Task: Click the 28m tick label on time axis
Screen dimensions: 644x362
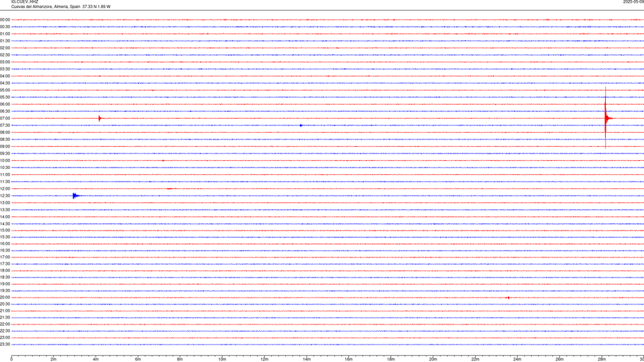Action: coord(602,359)
